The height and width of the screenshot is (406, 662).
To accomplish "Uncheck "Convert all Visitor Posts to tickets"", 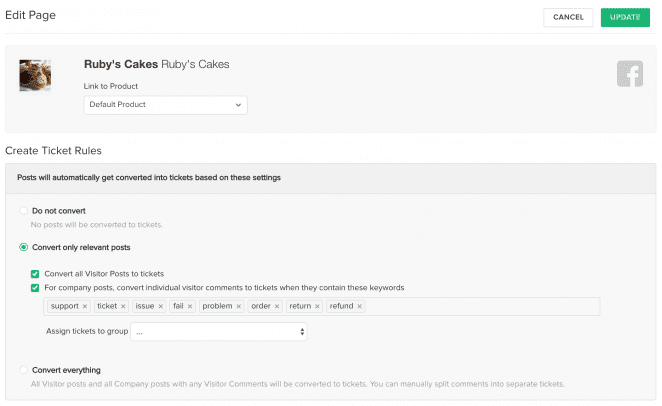I will click(35, 274).
